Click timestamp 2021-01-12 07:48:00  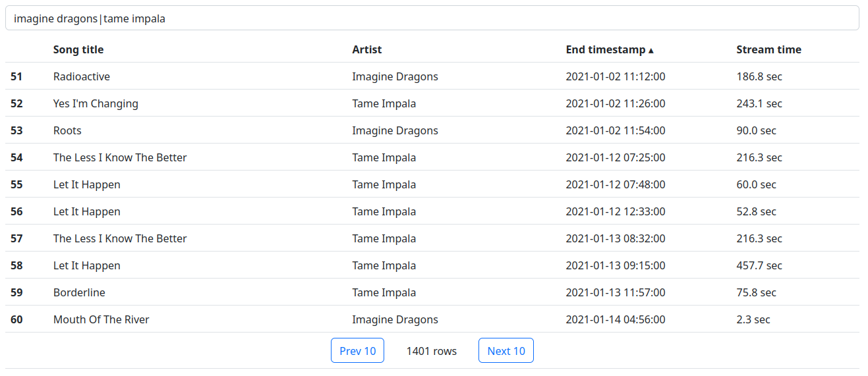[x=616, y=184]
